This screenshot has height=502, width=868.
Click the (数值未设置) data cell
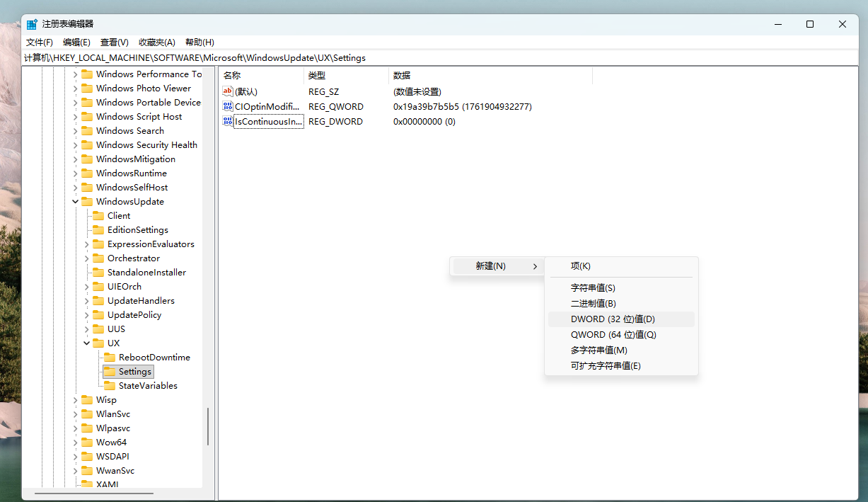417,91
